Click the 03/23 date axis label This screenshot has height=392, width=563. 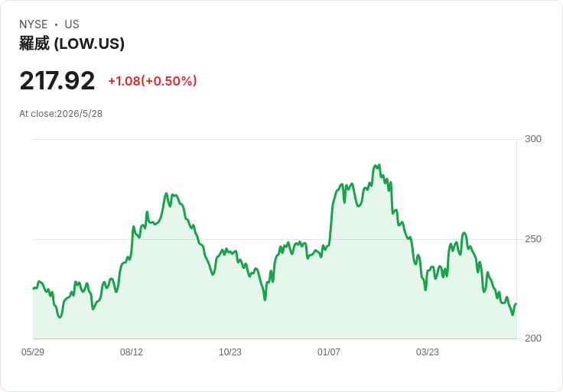click(428, 352)
